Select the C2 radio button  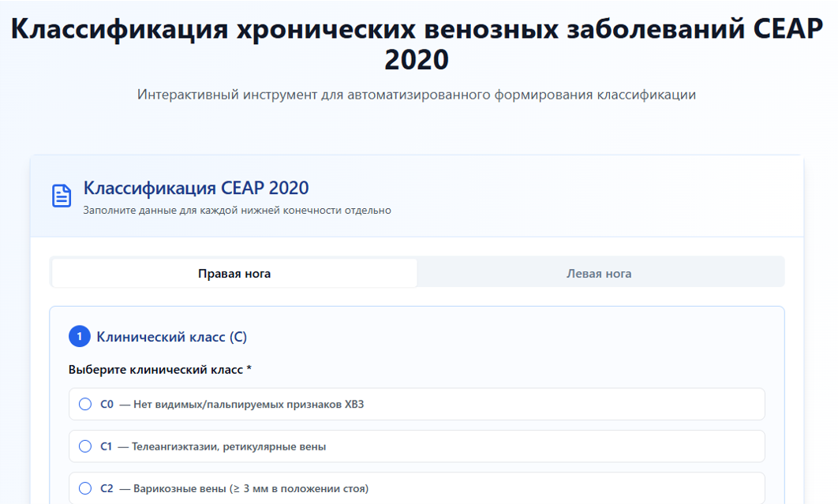click(85, 488)
